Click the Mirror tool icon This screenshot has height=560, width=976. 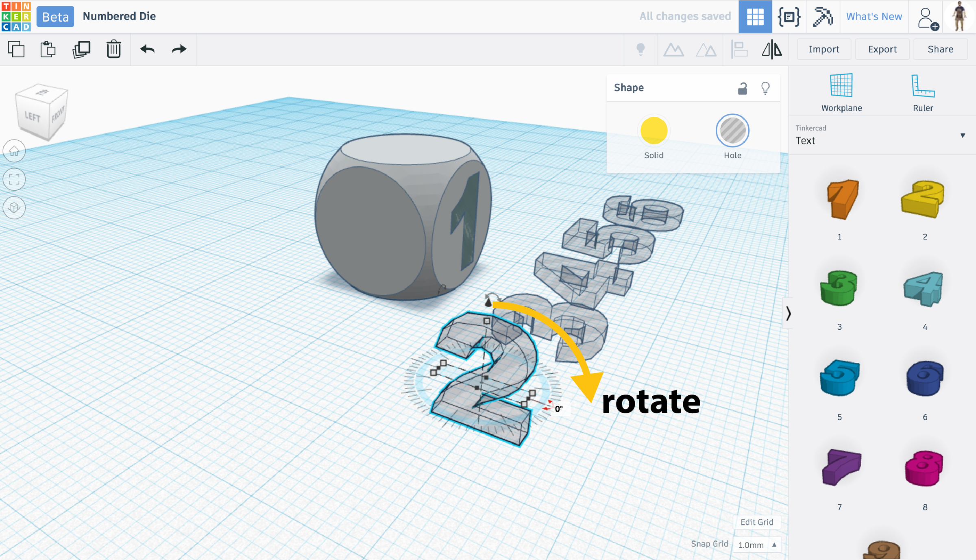(771, 50)
